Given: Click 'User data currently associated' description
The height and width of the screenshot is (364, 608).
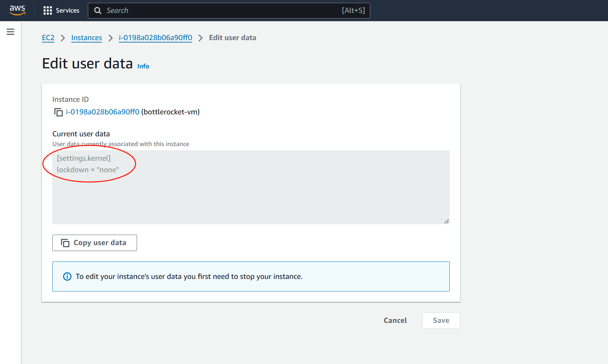Looking at the screenshot, I should pos(121,144).
